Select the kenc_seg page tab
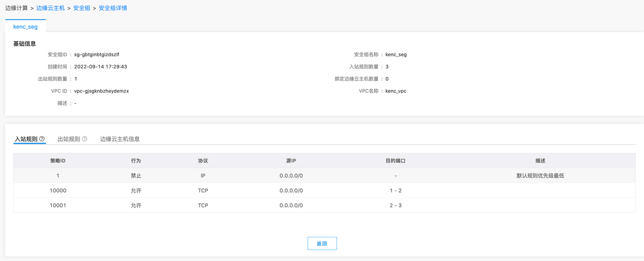 25,27
